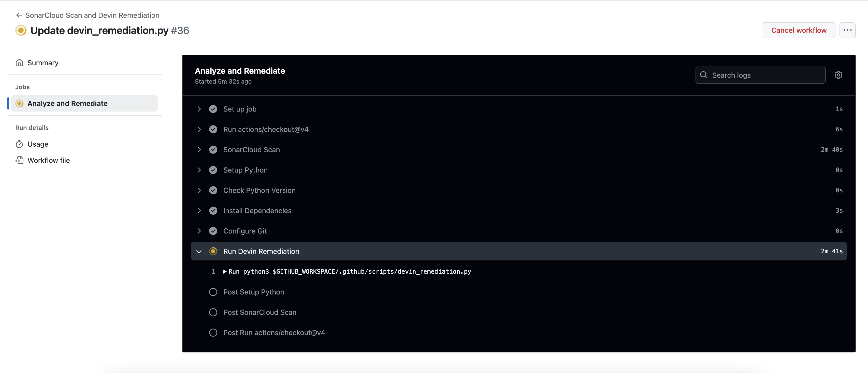This screenshot has width=868, height=373.
Task: Select the Analyze and Remediate job
Action: 67,103
